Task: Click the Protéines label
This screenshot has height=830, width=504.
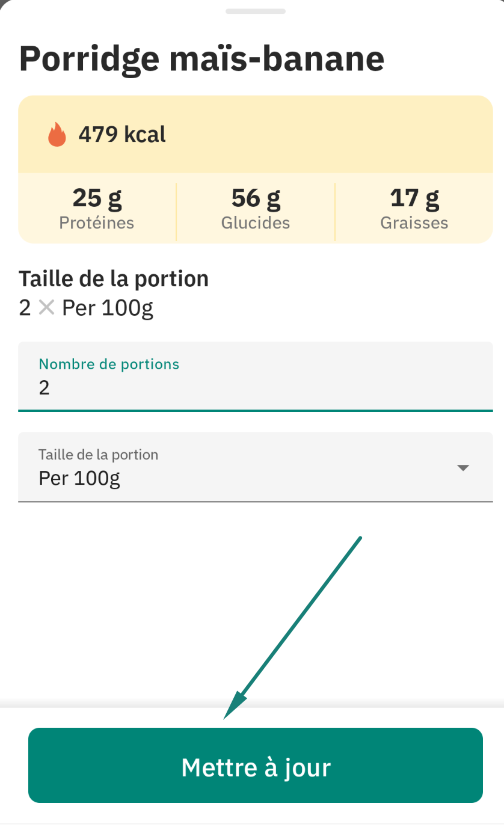Action: (97, 223)
